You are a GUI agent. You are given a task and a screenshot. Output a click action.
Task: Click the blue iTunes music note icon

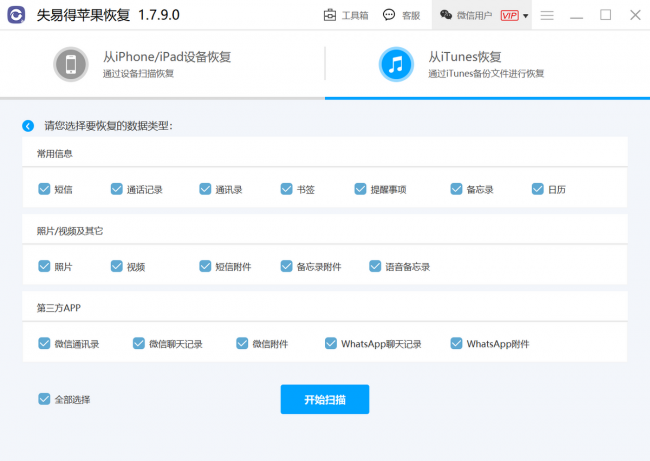coord(396,64)
